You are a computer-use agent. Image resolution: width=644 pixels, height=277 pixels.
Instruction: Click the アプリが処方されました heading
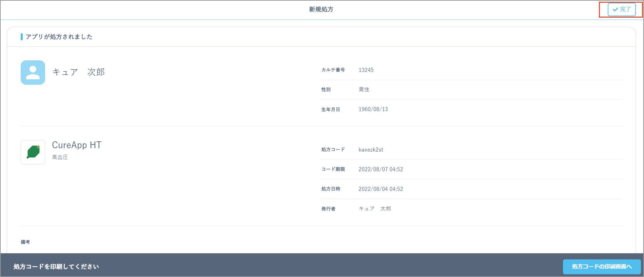(x=59, y=37)
